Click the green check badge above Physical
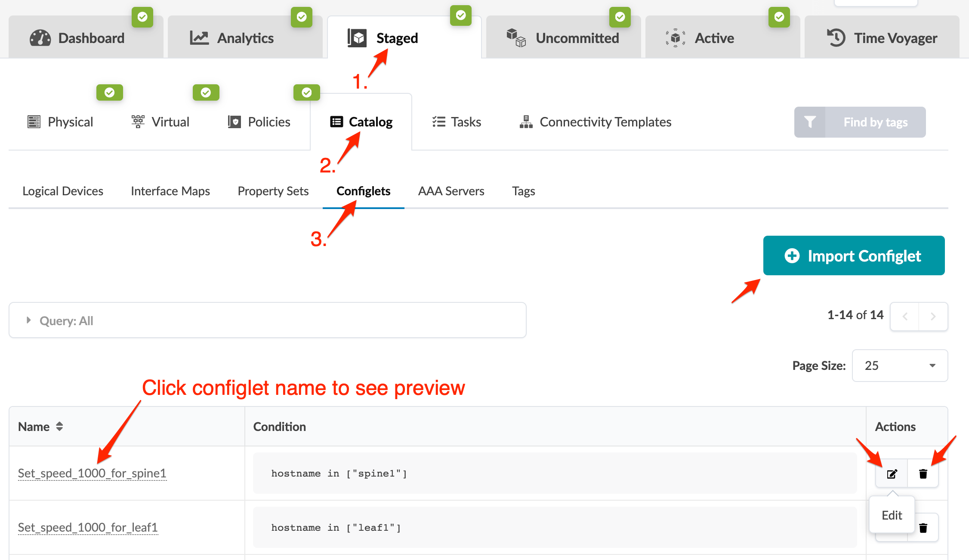 (110, 92)
